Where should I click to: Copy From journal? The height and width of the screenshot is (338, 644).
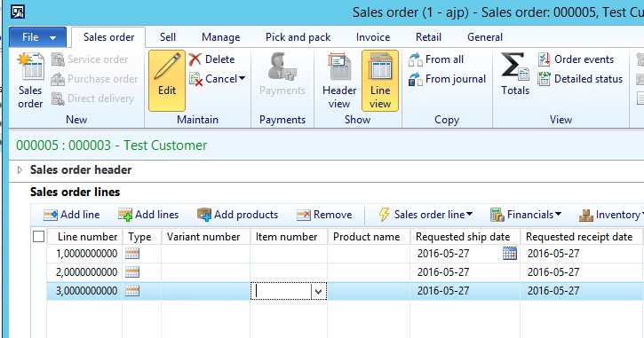coord(447,79)
